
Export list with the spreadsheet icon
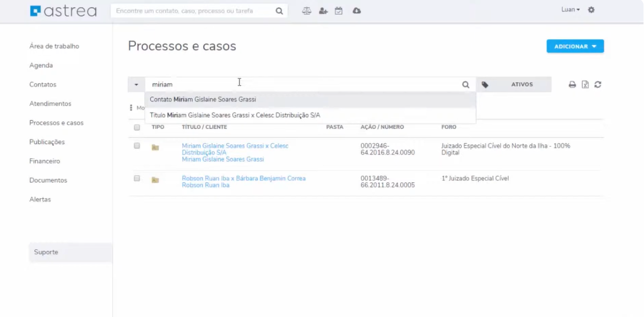click(585, 85)
